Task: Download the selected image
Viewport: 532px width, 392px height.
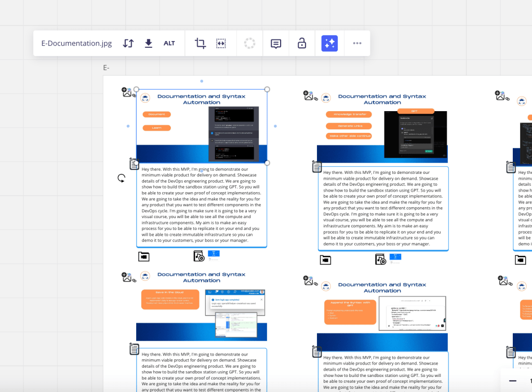Action: coord(148,44)
